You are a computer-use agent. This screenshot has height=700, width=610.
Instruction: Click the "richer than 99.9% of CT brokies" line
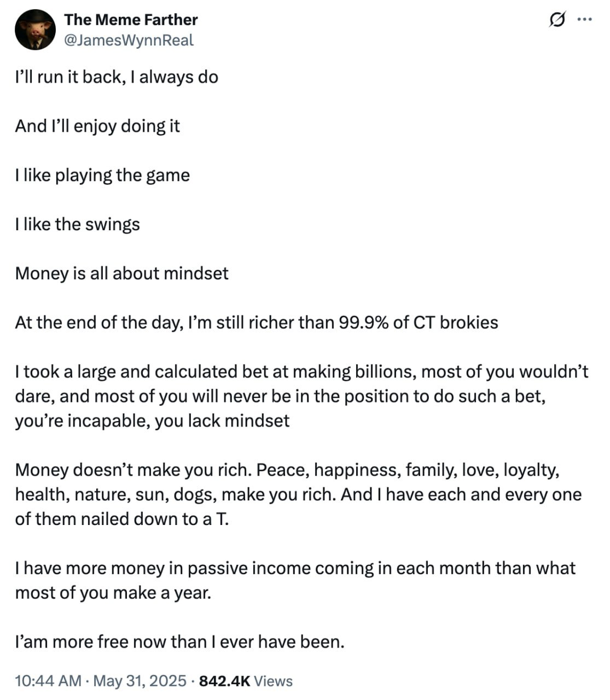click(x=257, y=323)
